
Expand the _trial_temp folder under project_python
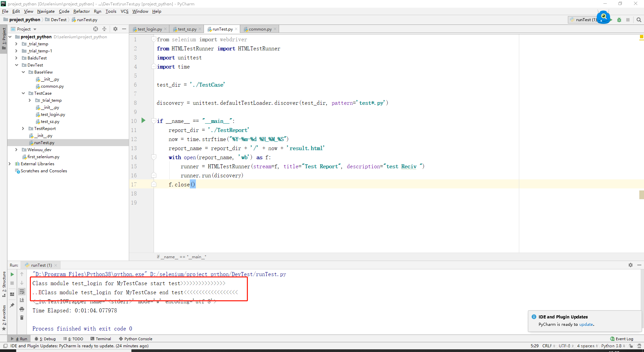pyautogui.click(x=16, y=44)
